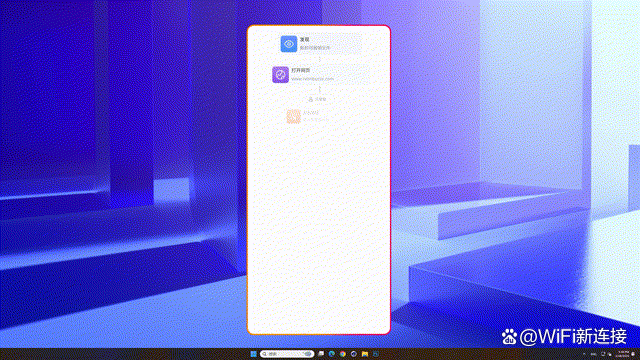The height and width of the screenshot is (360, 640).
Task: Click the purple Open Webpage icon
Action: 280,75
